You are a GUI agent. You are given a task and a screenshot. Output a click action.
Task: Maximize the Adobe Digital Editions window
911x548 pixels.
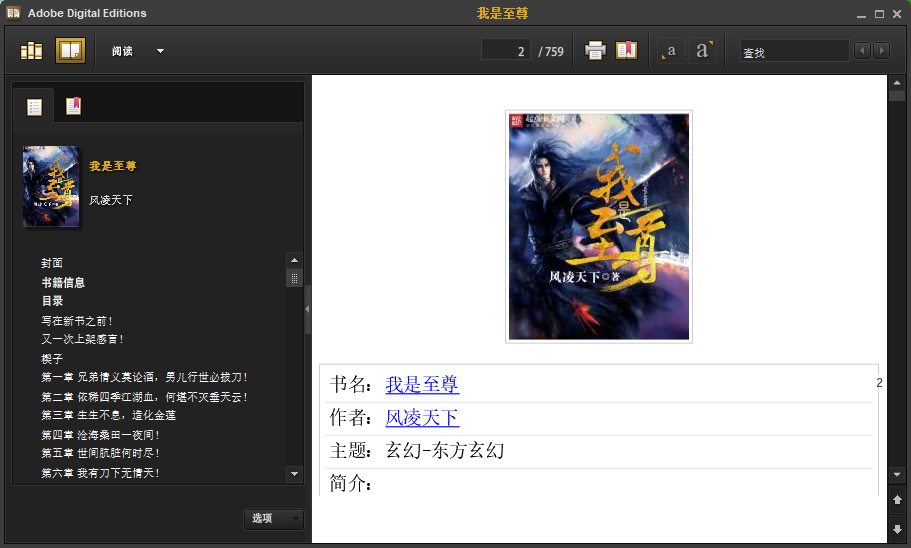click(x=880, y=13)
